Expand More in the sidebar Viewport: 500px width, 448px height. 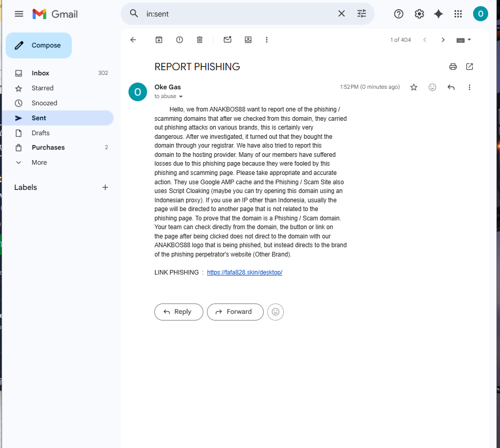pyautogui.click(x=57, y=162)
